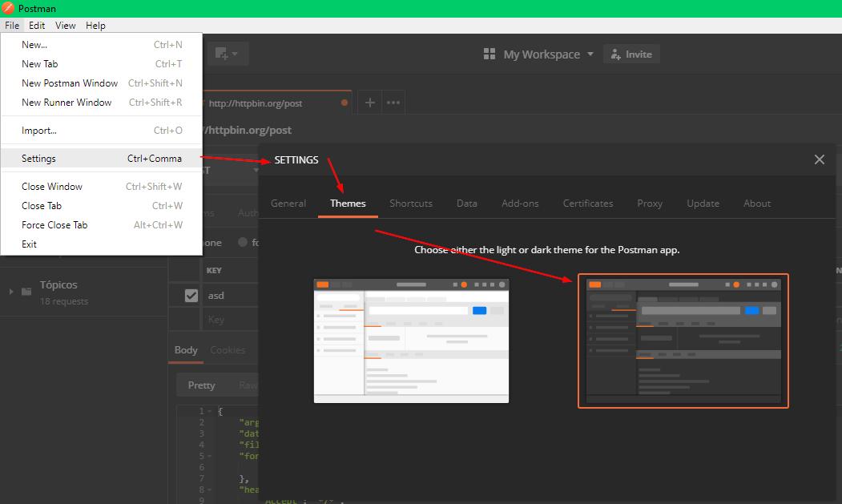Image resolution: width=842 pixels, height=504 pixels.
Task: Open the response Cookies tab
Action: click(x=228, y=350)
